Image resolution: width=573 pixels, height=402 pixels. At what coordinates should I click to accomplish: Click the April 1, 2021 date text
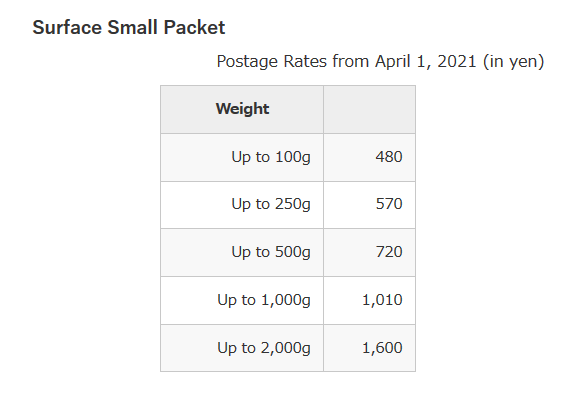pos(426,61)
